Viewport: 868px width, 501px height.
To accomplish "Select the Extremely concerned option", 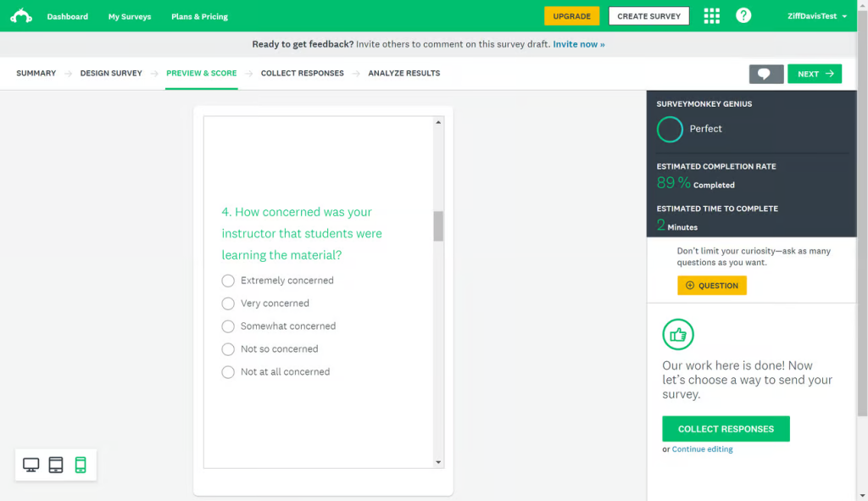I will coord(228,281).
